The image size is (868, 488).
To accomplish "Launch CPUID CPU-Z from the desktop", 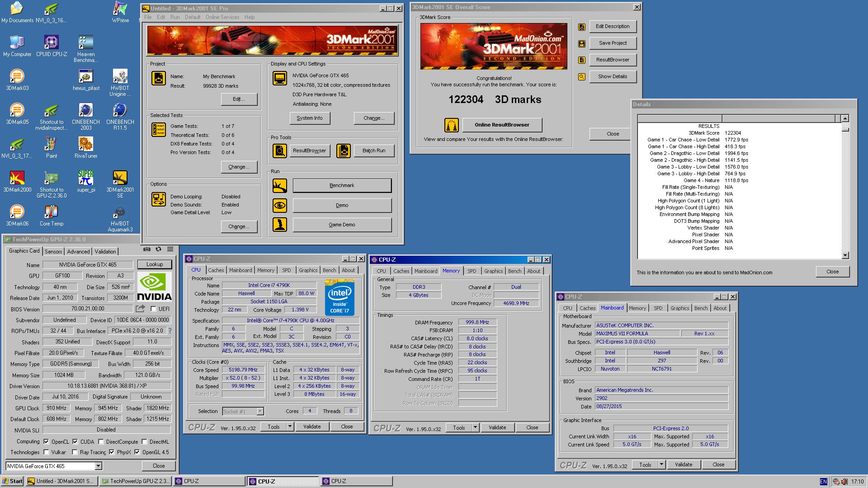I will click(x=52, y=46).
